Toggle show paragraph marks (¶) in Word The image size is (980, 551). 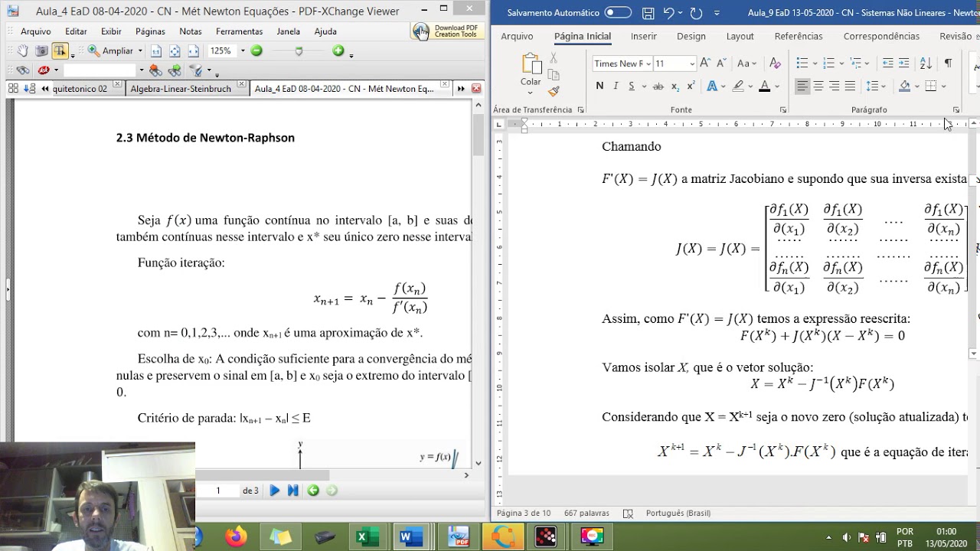(948, 64)
